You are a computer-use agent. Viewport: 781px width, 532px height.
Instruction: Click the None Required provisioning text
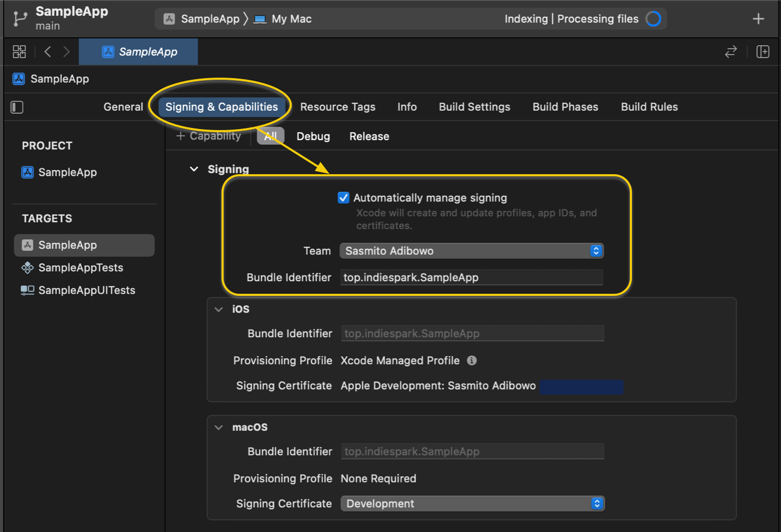click(x=378, y=478)
